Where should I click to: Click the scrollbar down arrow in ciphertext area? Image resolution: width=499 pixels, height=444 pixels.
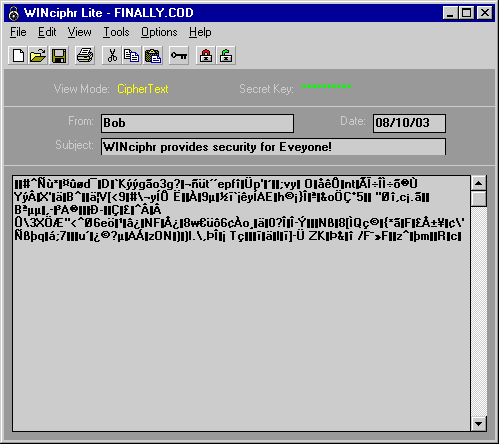coord(479,424)
